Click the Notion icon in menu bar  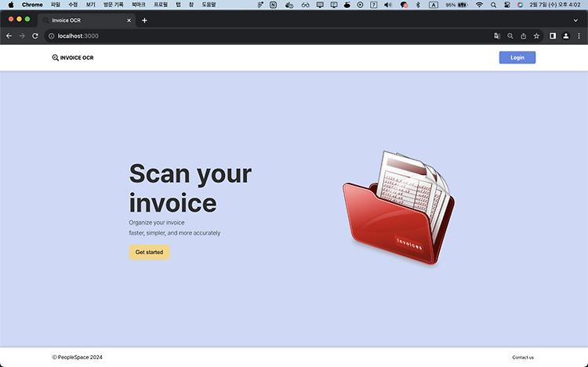(x=273, y=5)
